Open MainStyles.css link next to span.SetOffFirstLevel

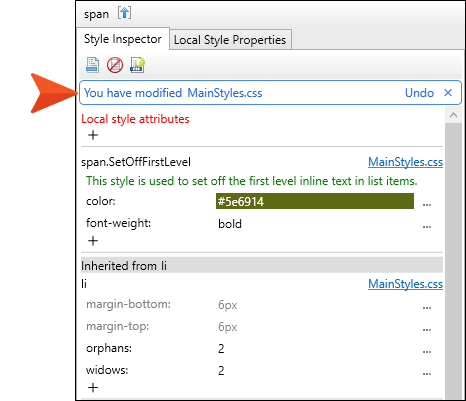(405, 162)
